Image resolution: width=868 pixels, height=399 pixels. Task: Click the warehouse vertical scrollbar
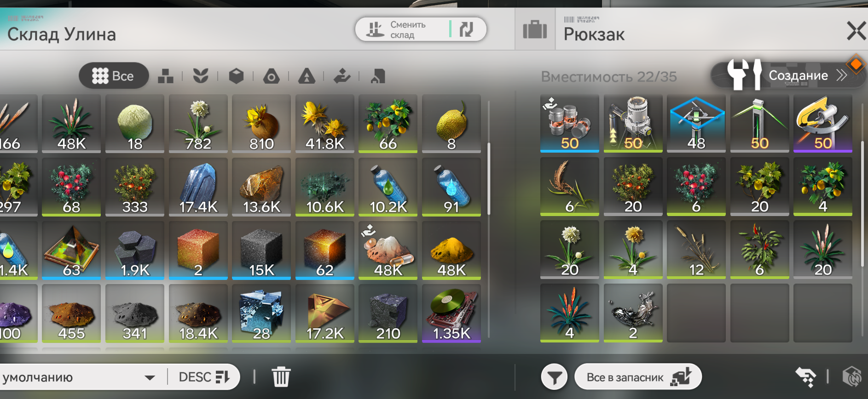[488, 179]
